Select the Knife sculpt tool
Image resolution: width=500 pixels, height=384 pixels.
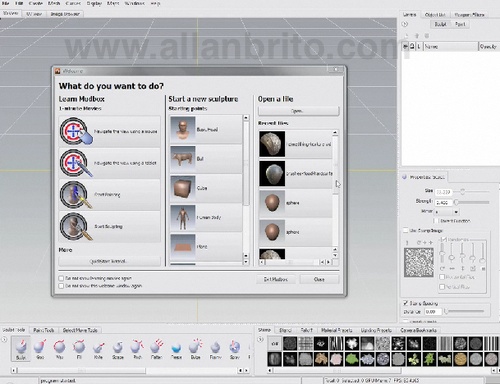(98, 349)
